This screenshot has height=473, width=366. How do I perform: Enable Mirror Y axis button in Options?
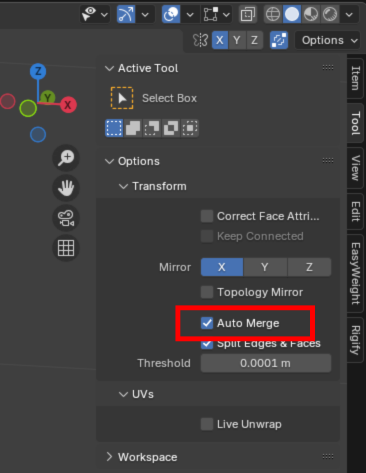pos(265,267)
